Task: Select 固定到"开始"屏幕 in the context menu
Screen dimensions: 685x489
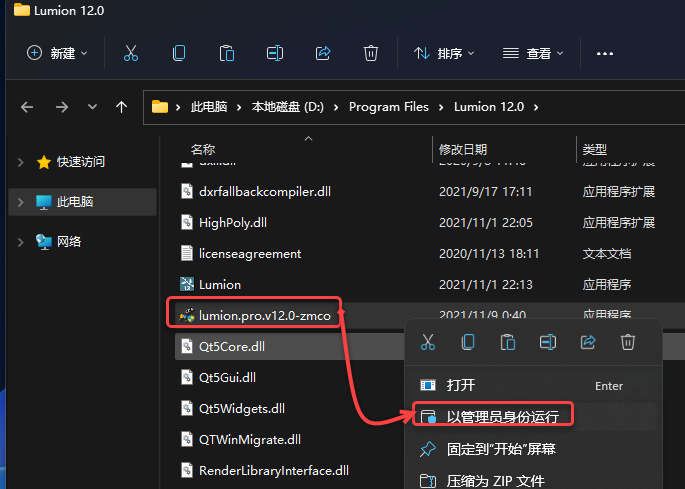Action: pyautogui.click(x=531, y=449)
